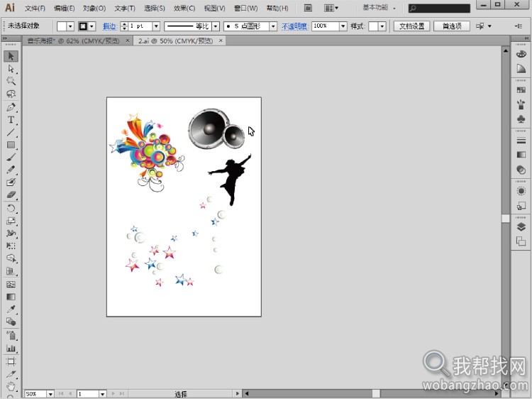The image size is (532, 399).
Task: Open the Swatches panel icon
Action: coord(521,90)
